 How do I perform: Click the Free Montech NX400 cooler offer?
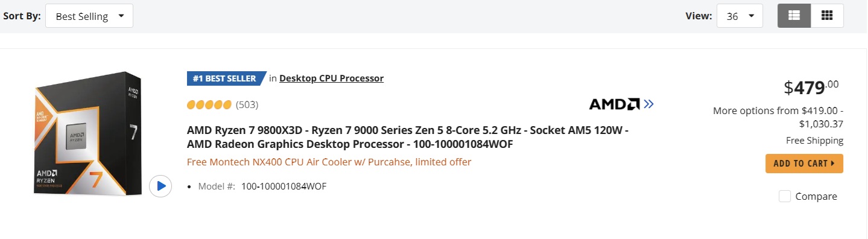pyautogui.click(x=329, y=162)
